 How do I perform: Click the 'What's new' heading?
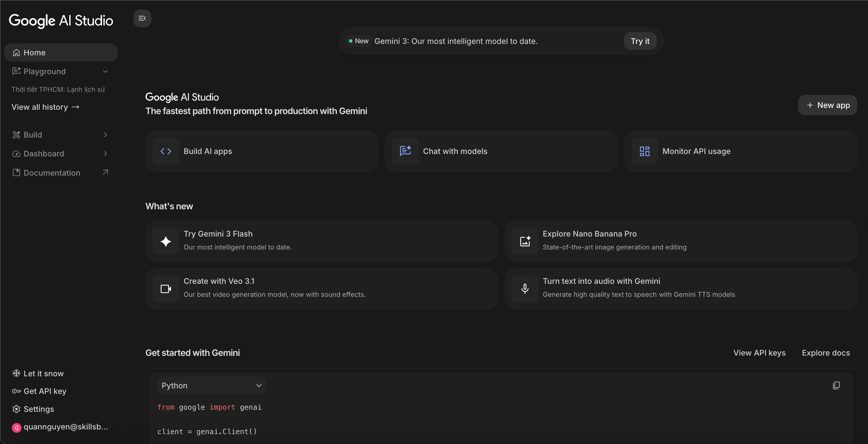coord(169,206)
